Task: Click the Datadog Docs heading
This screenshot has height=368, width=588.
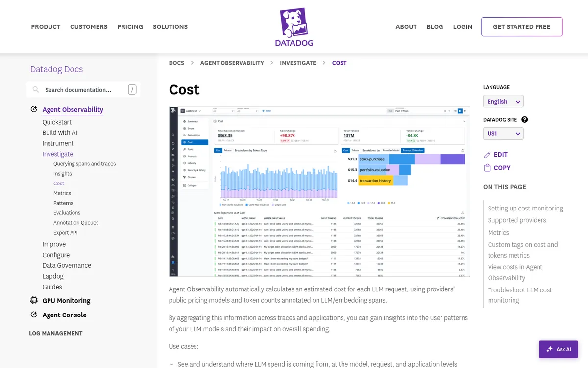Action: click(56, 69)
